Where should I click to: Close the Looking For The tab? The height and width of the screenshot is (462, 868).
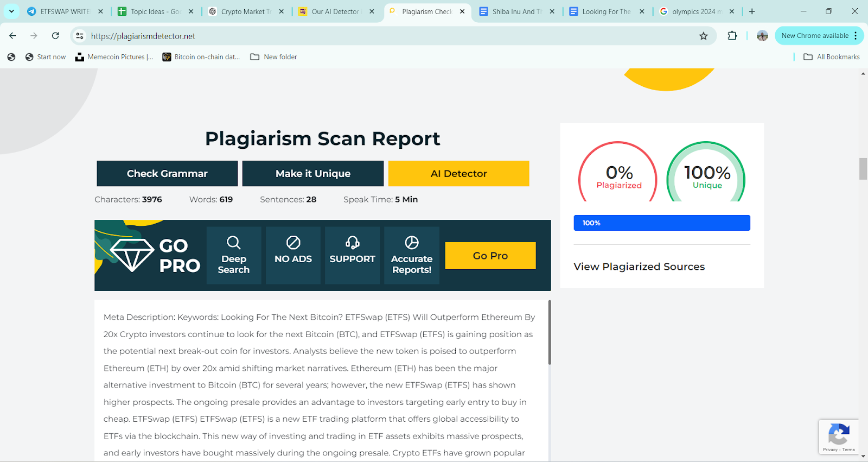pyautogui.click(x=642, y=11)
